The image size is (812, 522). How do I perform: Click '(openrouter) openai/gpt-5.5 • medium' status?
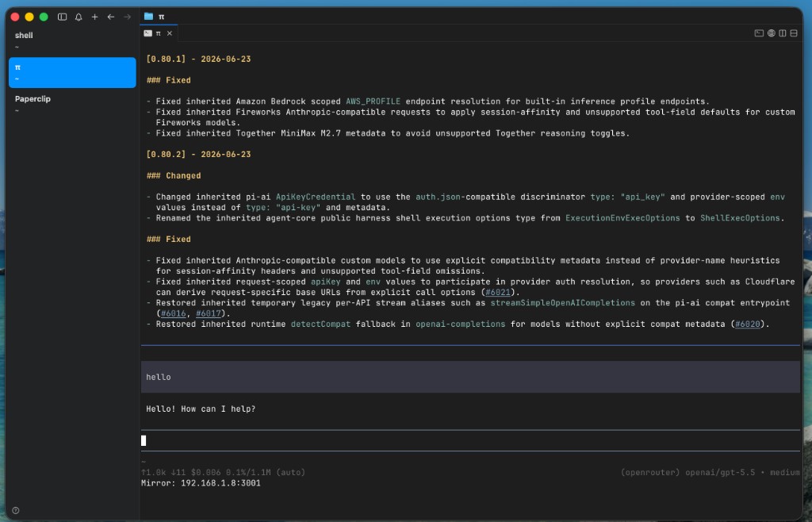(710, 472)
